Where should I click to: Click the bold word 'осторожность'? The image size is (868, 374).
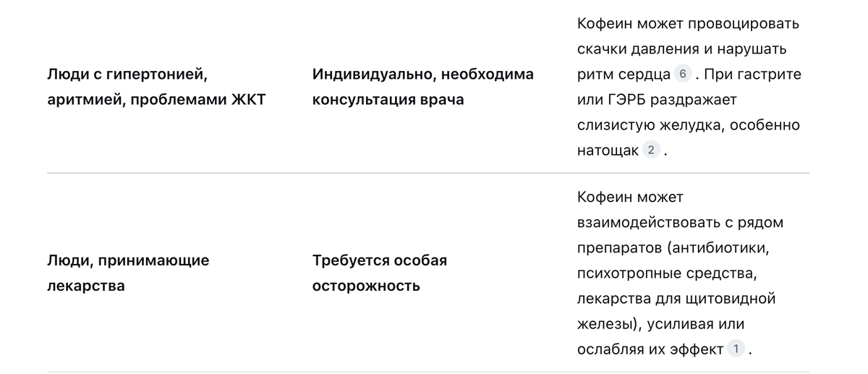pyautogui.click(x=366, y=286)
